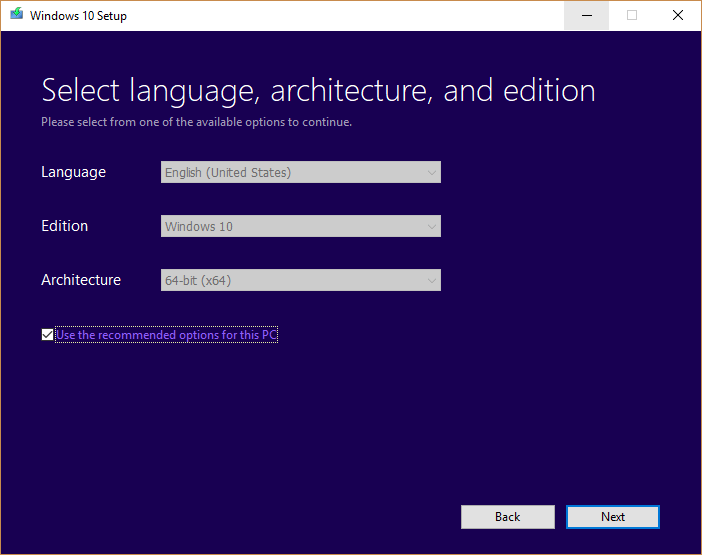The height and width of the screenshot is (555, 702).
Task: Uncheck Use the recommended options checkbox
Action: click(x=47, y=334)
